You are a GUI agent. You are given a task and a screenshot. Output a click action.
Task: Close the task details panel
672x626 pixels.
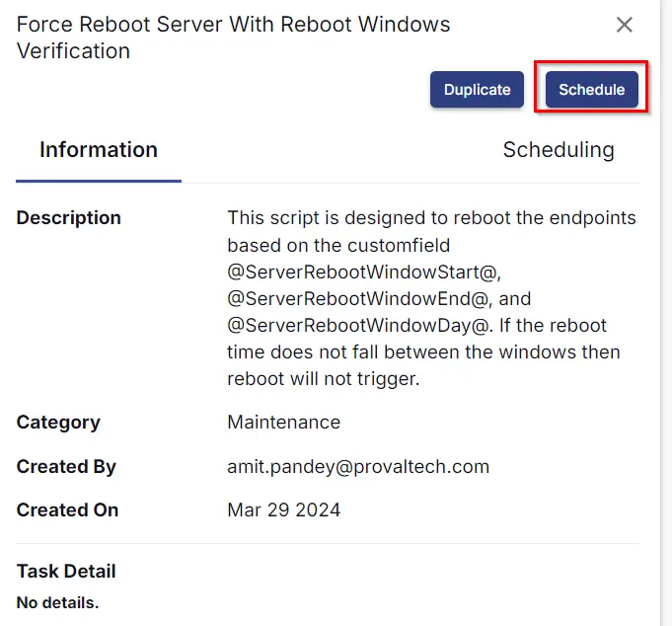[x=625, y=25]
